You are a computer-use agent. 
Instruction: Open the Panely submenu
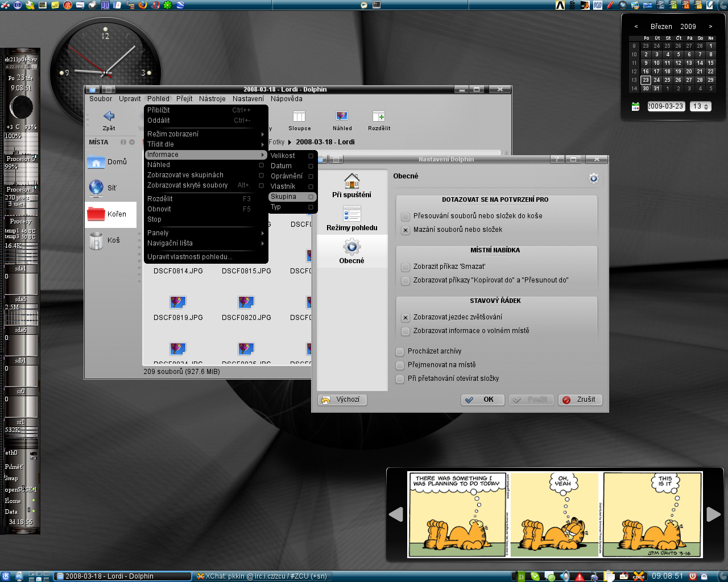click(206, 233)
